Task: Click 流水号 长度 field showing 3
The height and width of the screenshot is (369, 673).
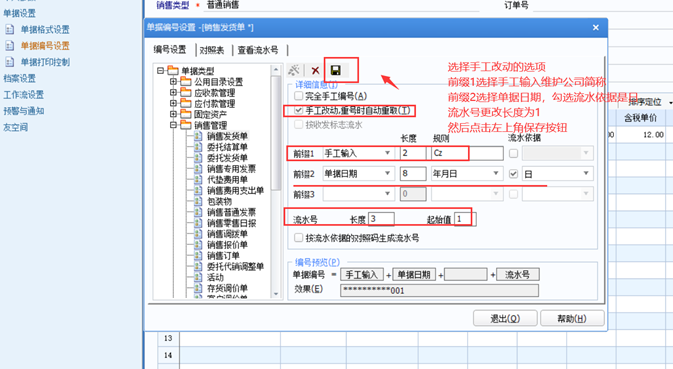Action: [x=381, y=219]
